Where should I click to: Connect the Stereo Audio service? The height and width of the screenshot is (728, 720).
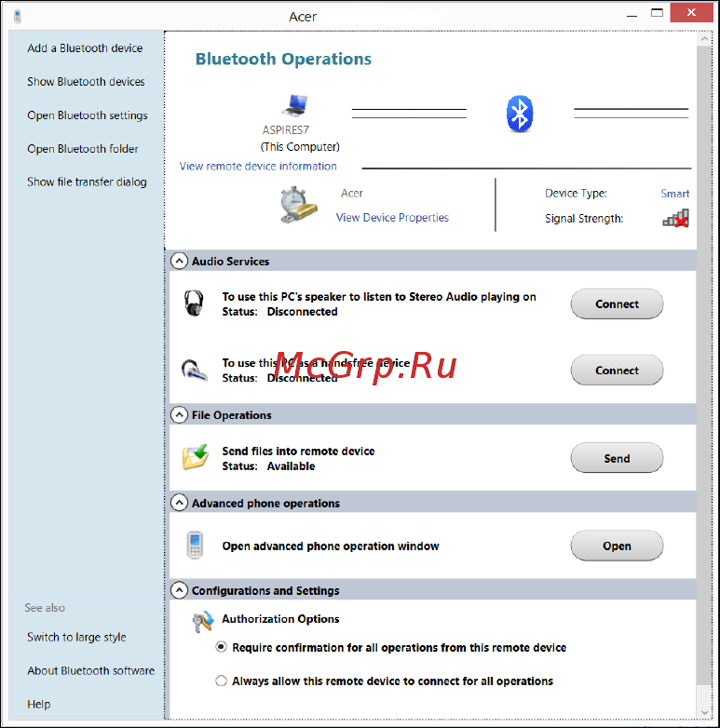coord(617,303)
